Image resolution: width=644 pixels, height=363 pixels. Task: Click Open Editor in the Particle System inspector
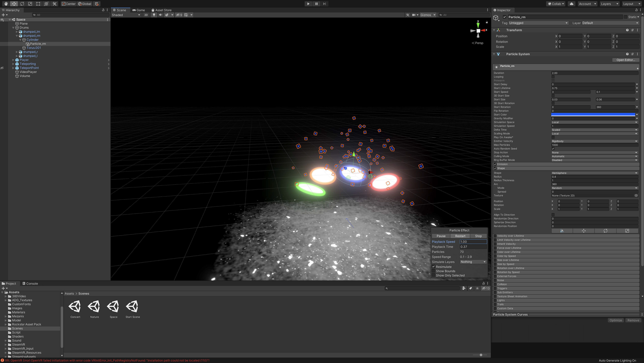pos(626,60)
